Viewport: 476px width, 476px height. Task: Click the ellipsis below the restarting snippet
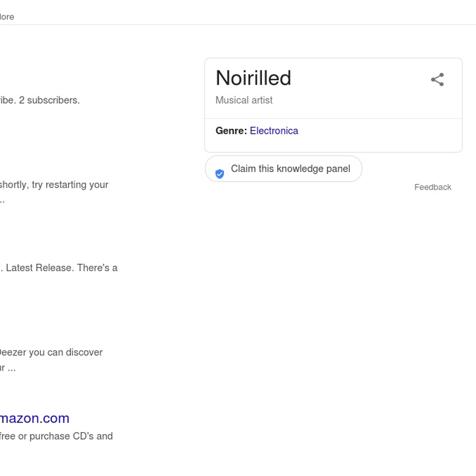[2, 200]
